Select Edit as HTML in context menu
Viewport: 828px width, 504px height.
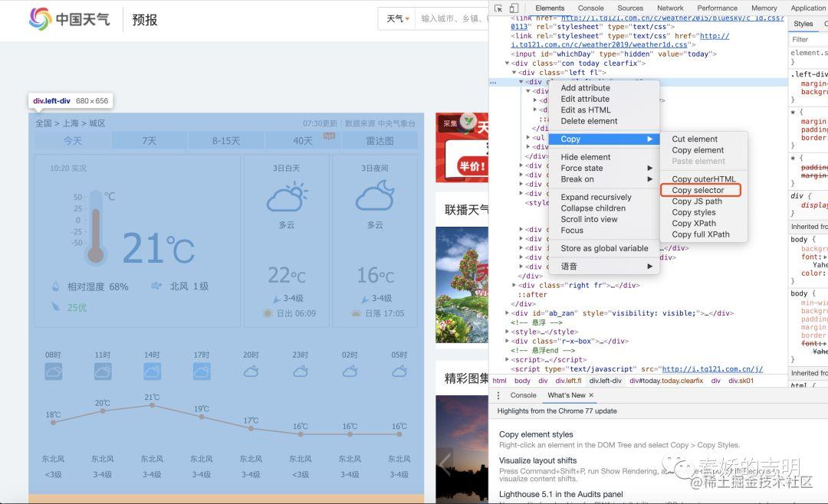[586, 110]
